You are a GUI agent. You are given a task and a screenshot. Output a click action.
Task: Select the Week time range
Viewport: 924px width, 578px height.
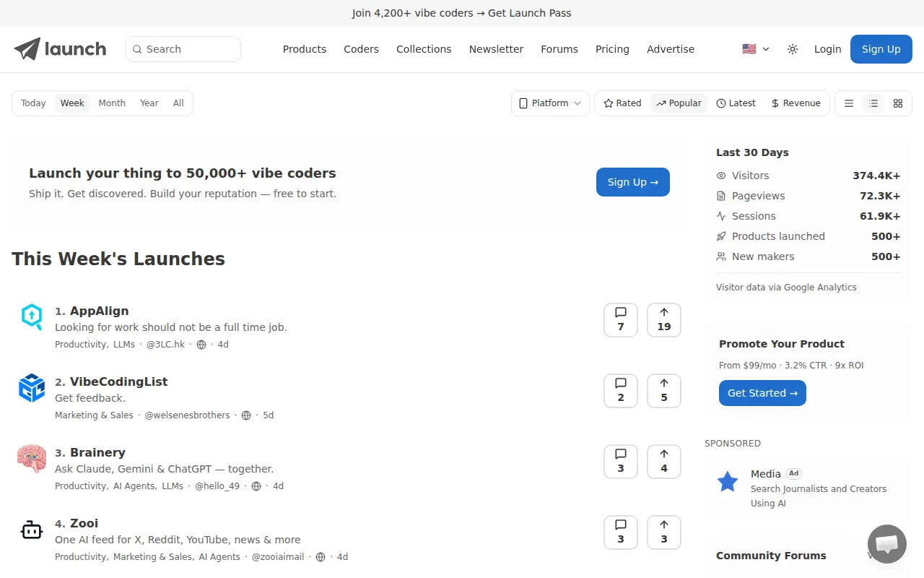point(72,103)
